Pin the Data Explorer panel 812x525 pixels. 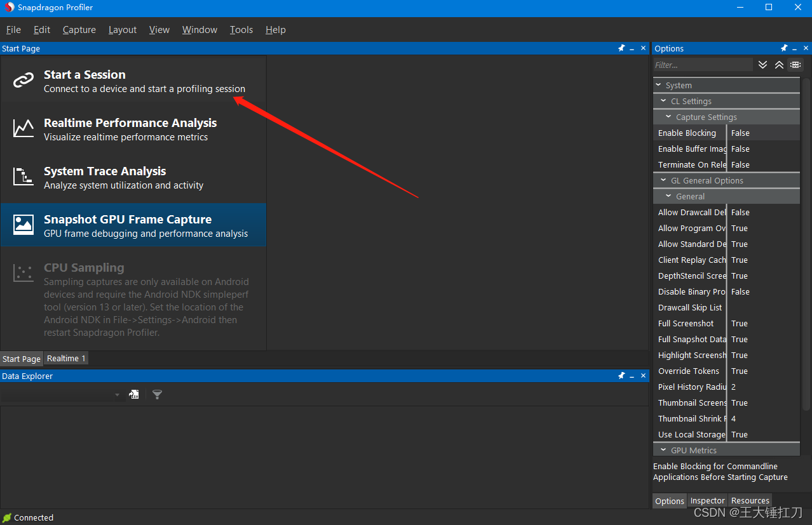[621, 376]
